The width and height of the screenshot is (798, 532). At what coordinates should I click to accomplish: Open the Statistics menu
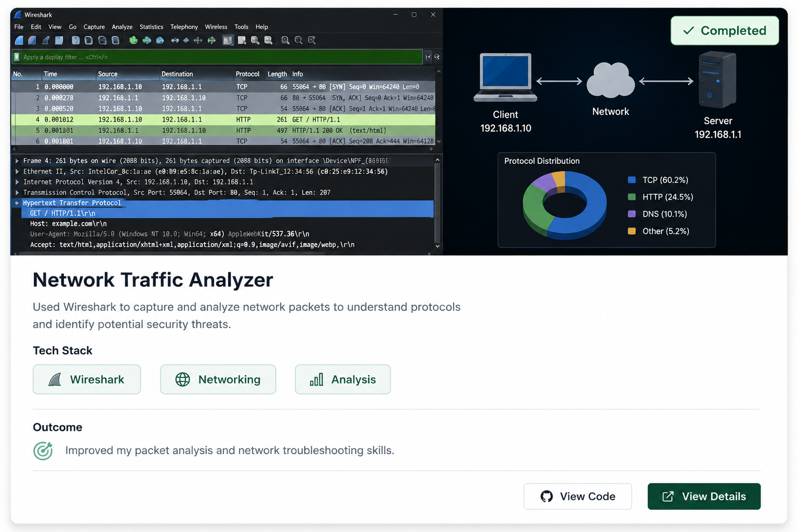(x=151, y=27)
